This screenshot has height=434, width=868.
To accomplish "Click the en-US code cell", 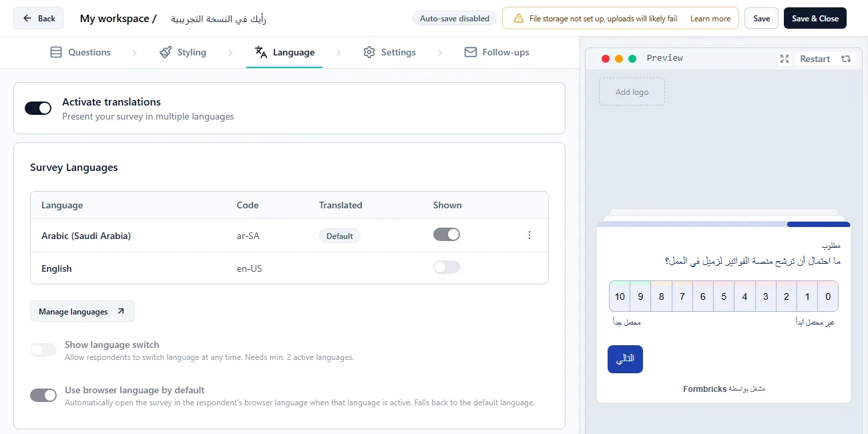I will click(x=249, y=268).
